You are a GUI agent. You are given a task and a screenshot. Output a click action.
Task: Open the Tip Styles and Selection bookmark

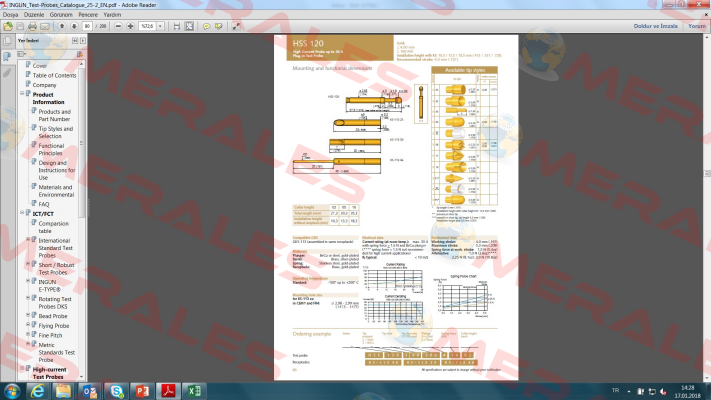click(x=55, y=132)
